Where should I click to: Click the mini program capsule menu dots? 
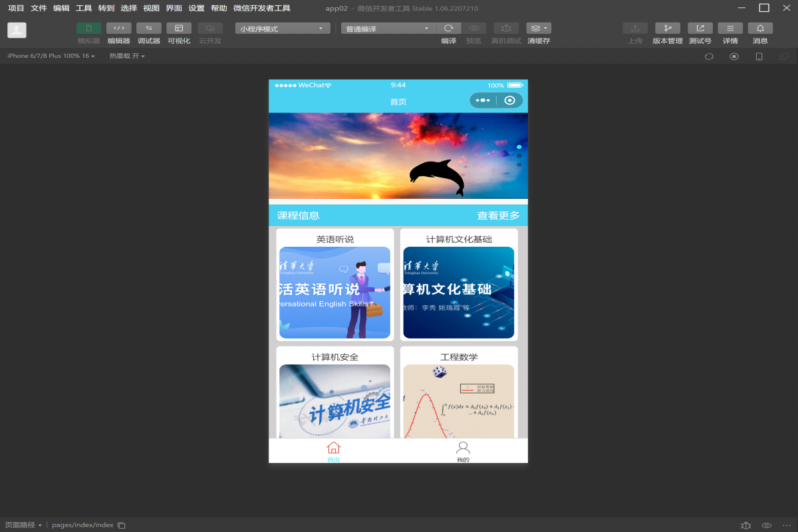coord(483,100)
